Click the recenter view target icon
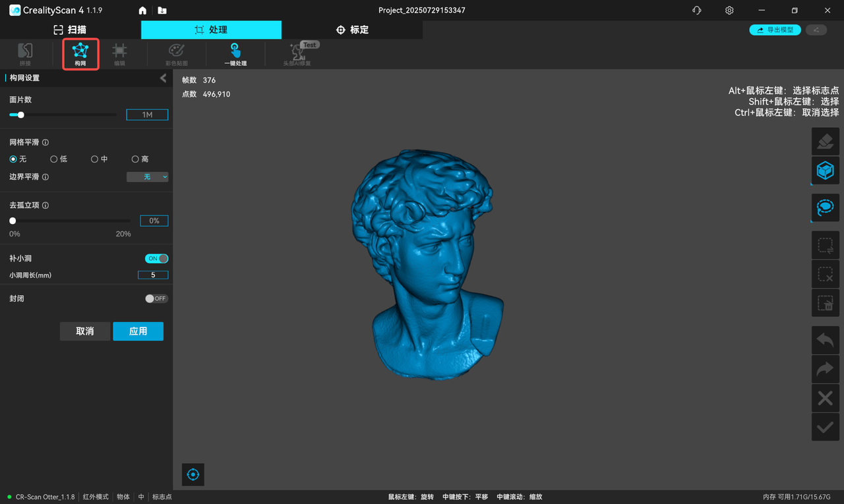 click(x=193, y=474)
